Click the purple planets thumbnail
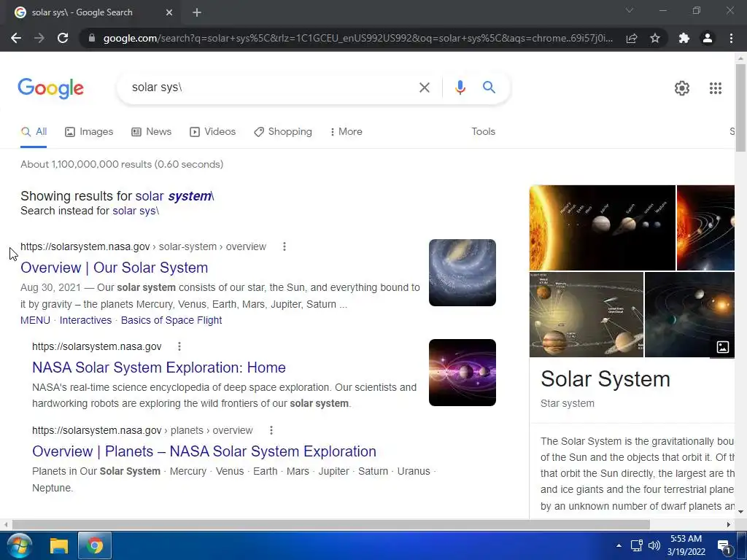747x560 pixels. coord(462,373)
